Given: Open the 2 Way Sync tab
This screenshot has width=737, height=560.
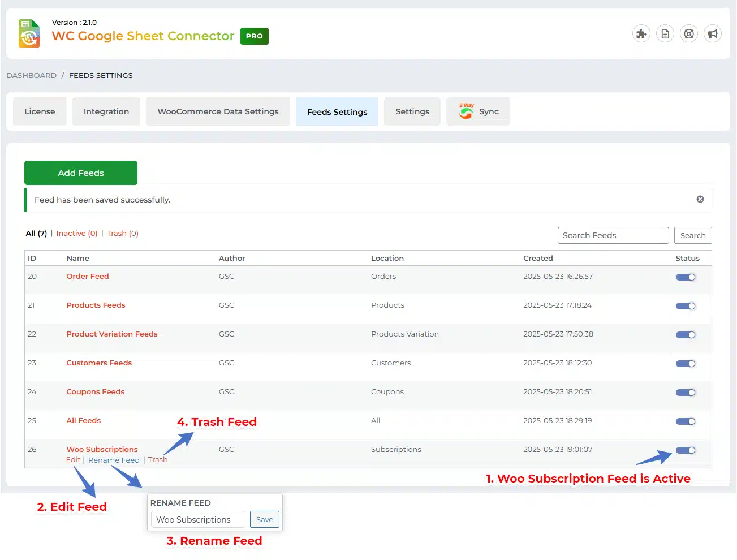Looking at the screenshot, I should [479, 111].
